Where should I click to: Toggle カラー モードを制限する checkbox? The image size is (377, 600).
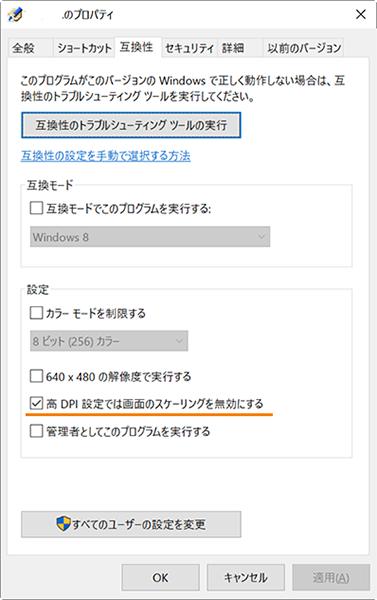point(36,313)
